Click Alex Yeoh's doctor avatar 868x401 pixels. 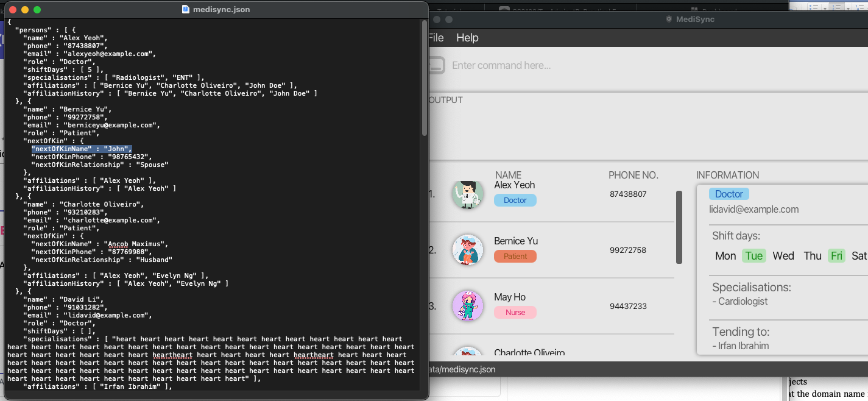pos(468,194)
